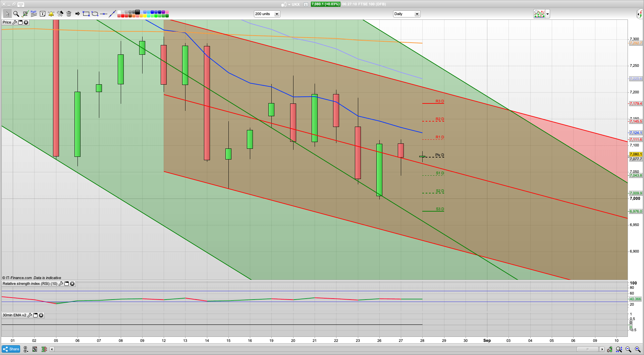Pick the brown color swatch

click(130, 16)
